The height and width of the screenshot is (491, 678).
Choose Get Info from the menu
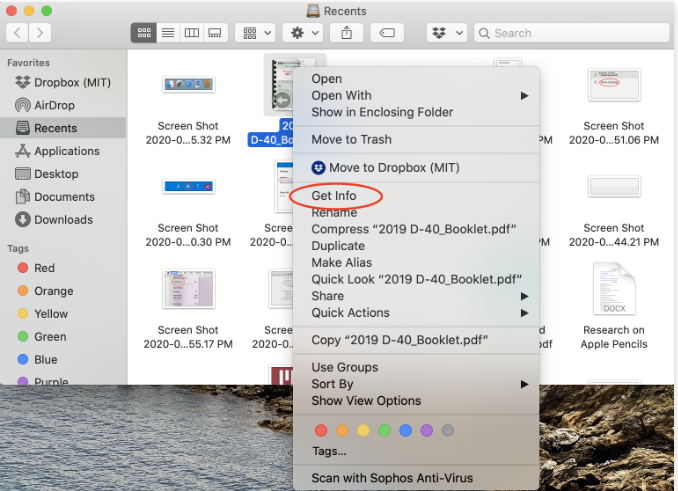pos(416,196)
